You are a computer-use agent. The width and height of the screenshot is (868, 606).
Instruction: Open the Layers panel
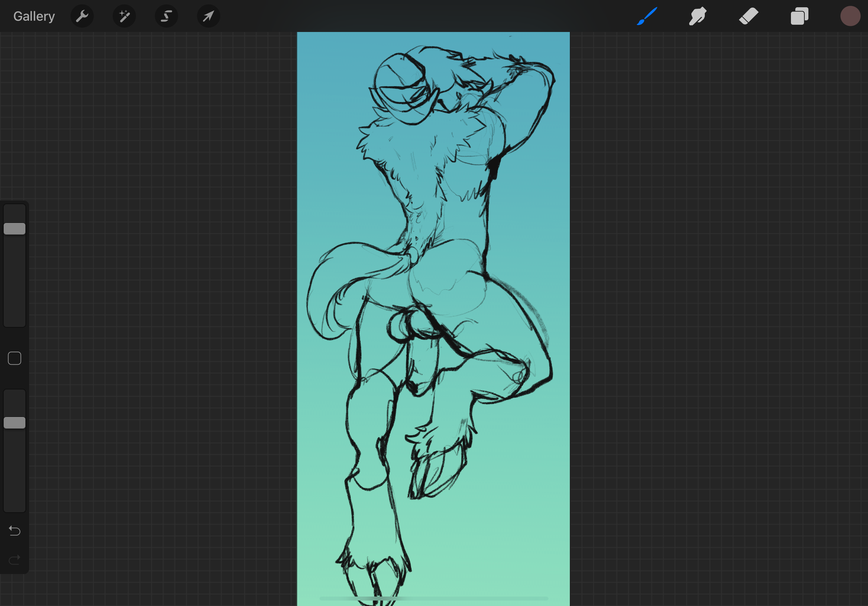(799, 16)
